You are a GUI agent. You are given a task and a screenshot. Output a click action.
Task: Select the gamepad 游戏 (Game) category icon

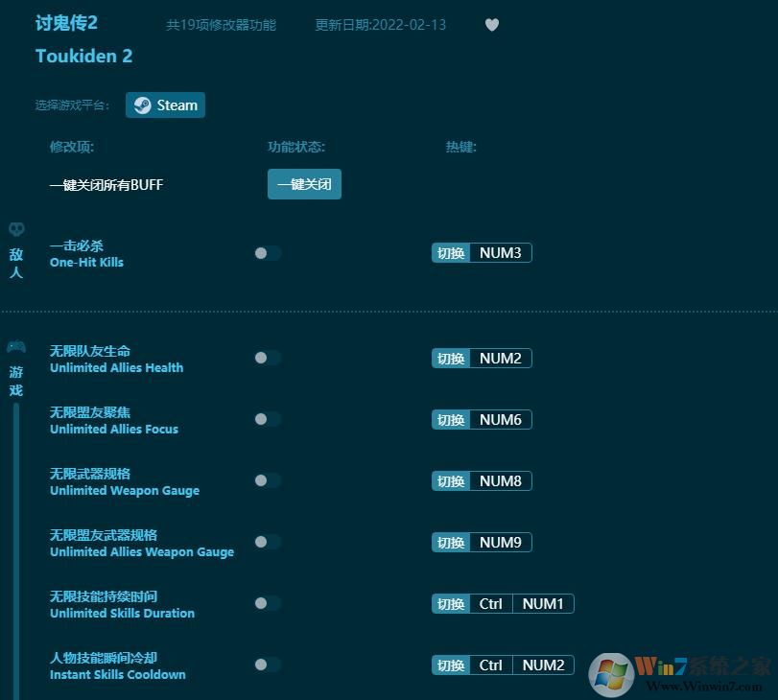(x=15, y=347)
